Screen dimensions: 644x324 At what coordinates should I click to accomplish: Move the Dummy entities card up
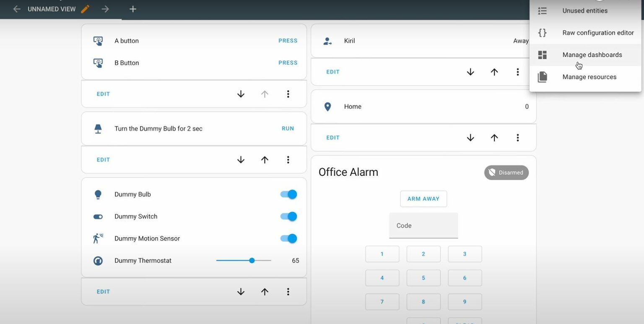[x=265, y=292]
